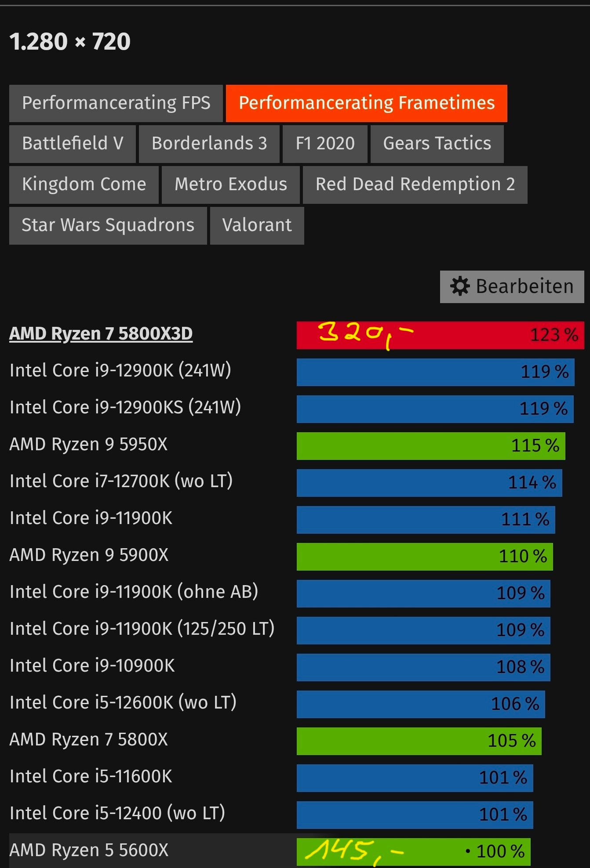
Task: Select the Valorant tab
Action: (257, 225)
